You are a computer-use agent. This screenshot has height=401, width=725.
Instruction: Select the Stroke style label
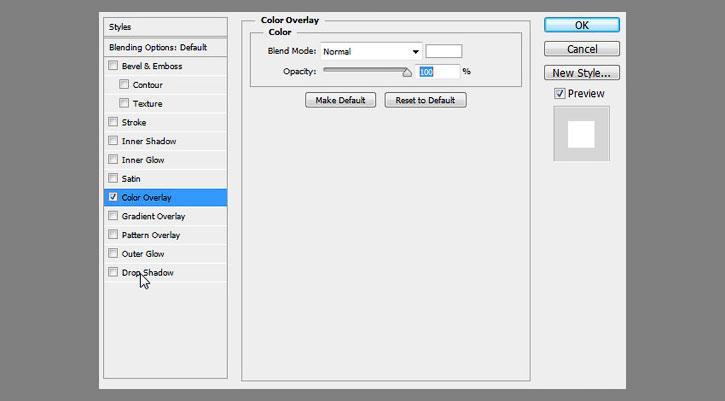[x=134, y=123]
